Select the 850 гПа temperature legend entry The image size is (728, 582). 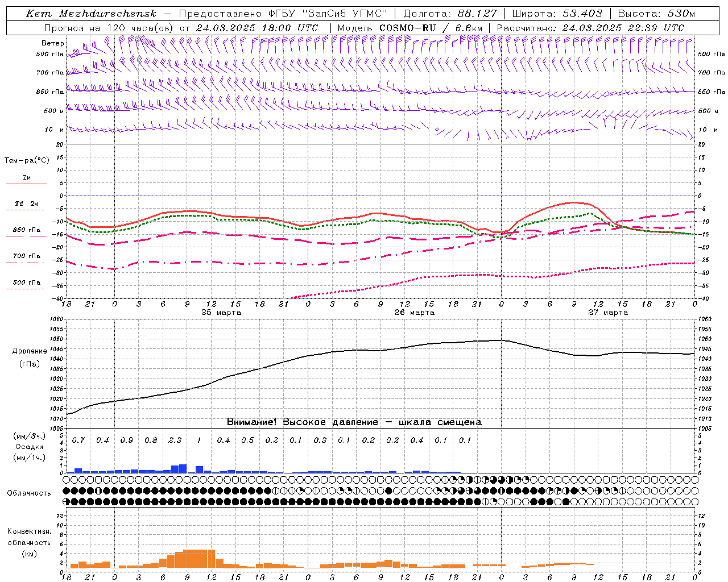click(27, 230)
